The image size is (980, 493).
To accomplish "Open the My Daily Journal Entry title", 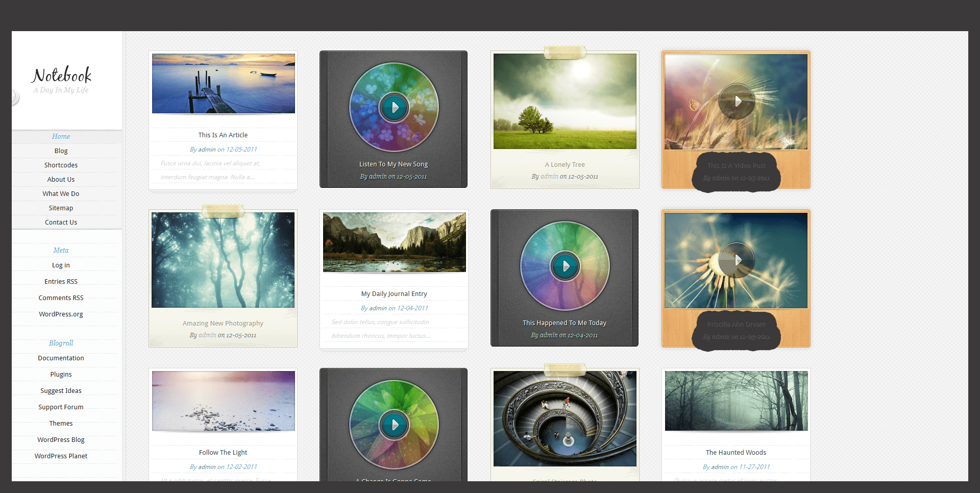I will pos(394,293).
